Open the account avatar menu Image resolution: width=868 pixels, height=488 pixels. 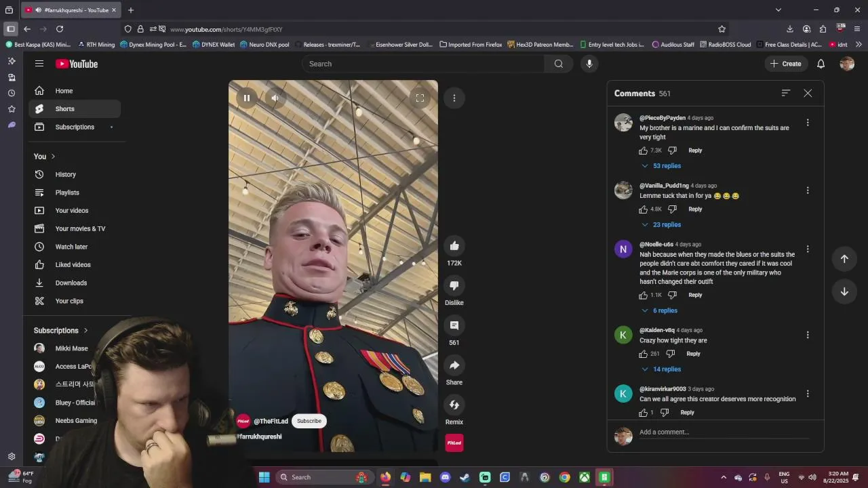[847, 64]
